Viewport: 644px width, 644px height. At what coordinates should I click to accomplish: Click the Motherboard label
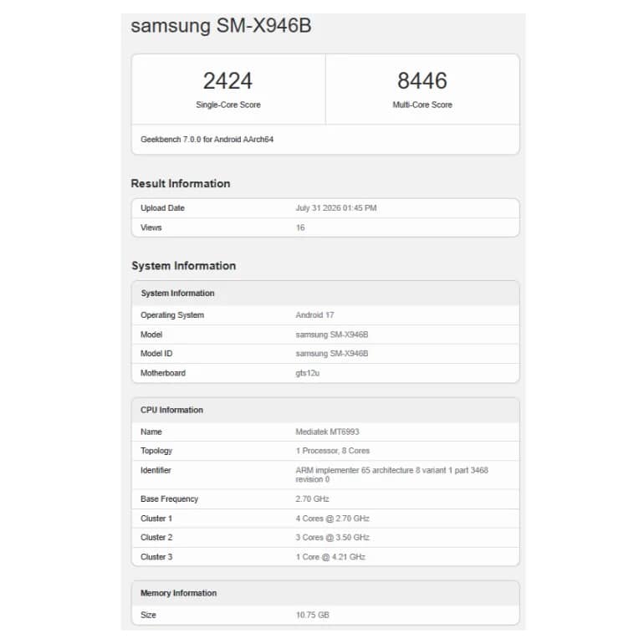tap(163, 373)
